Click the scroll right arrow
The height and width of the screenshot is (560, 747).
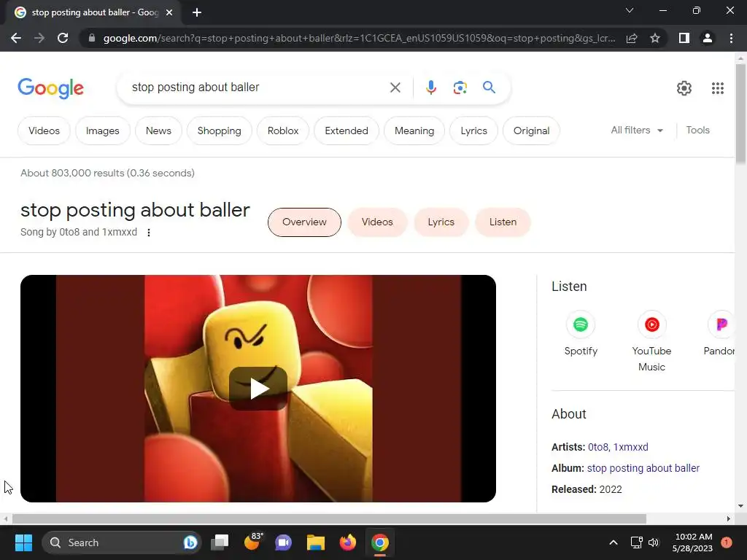[x=729, y=518]
